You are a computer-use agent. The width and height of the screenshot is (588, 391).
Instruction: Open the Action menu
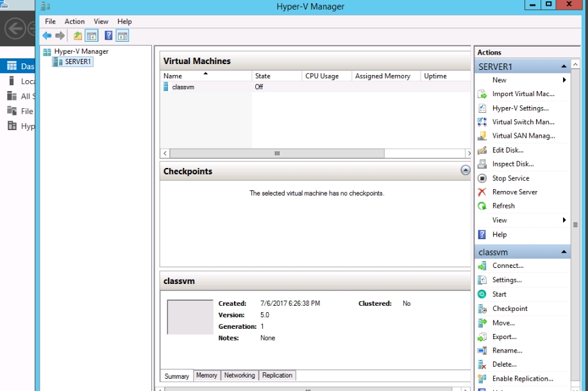coord(74,21)
